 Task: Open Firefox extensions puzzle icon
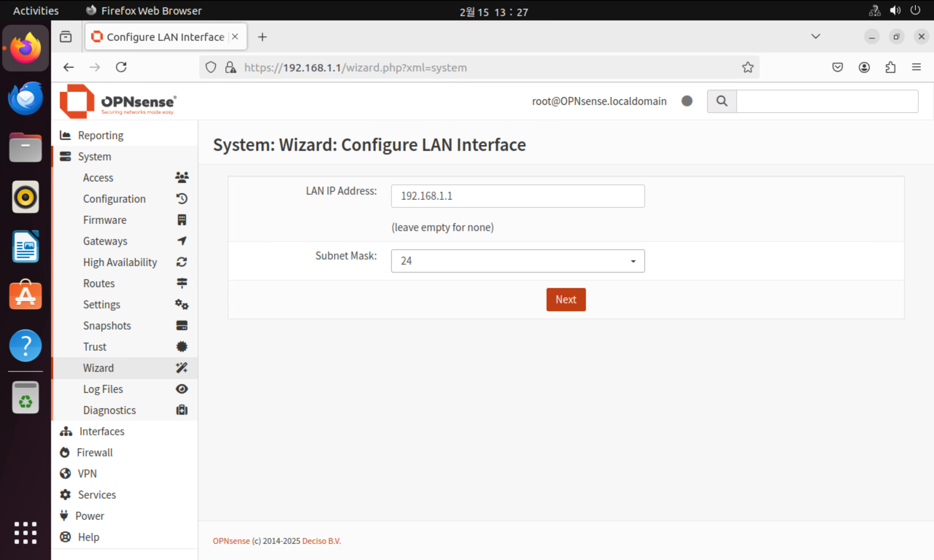click(x=890, y=67)
